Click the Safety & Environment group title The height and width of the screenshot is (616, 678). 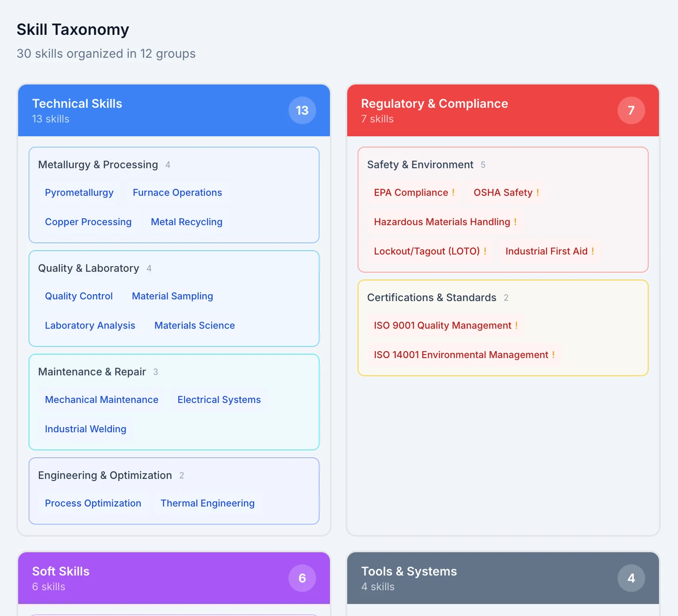coord(420,165)
